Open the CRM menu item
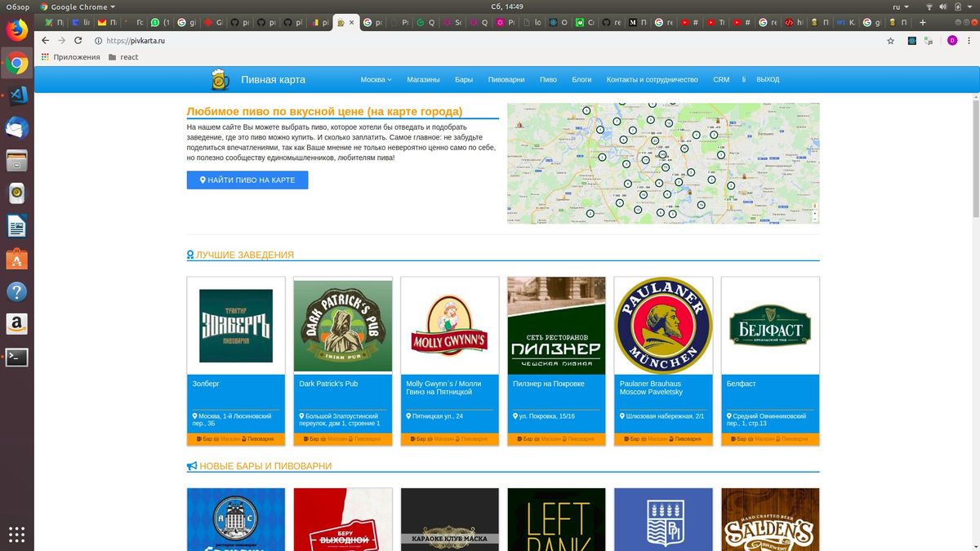This screenshot has width=980, height=551. click(721, 79)
